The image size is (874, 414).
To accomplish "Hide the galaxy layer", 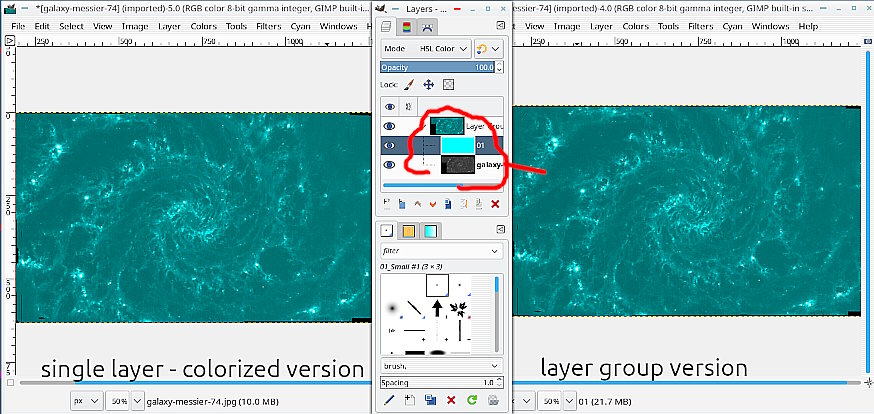I will [x=390, y=165].
